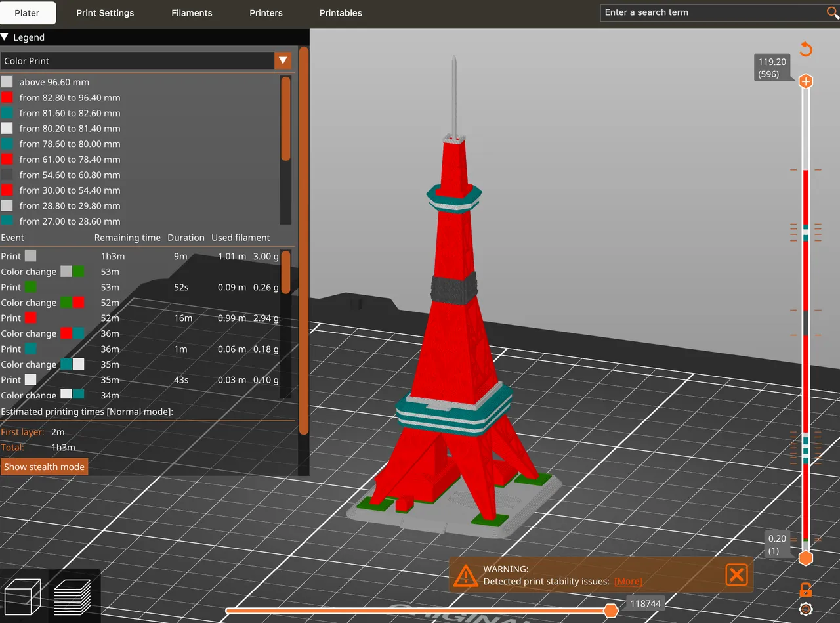Click the lower vertical layer slider handle
Viewport: 840px width, 623px height.
tap(806, 558)
